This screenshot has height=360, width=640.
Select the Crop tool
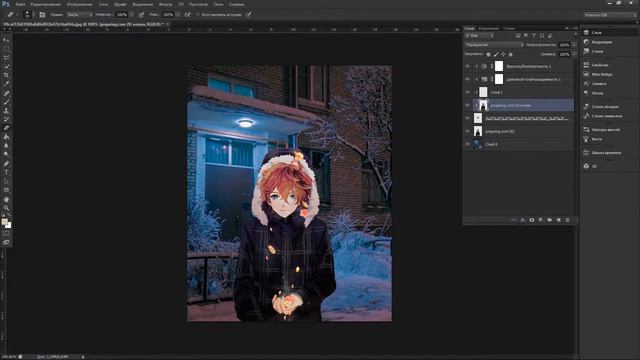(6, 75)
